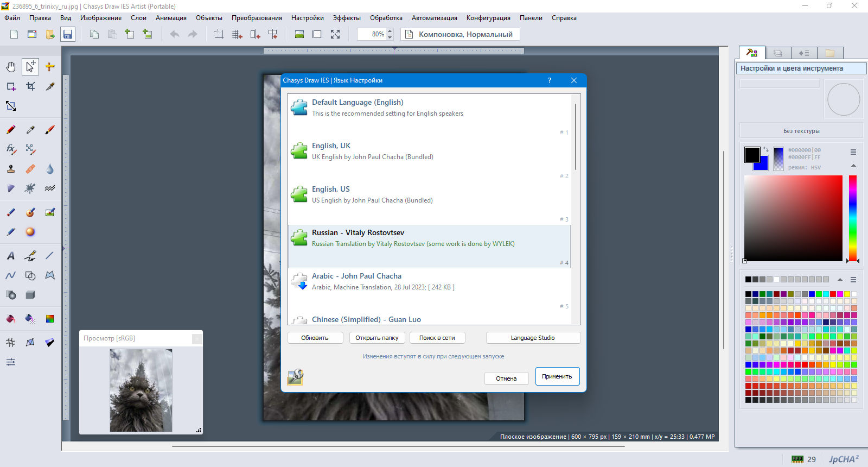This screenshot has height=467, width=868.
Task: Select Arabic - John Paul Chacha entry
Action: 429,290
